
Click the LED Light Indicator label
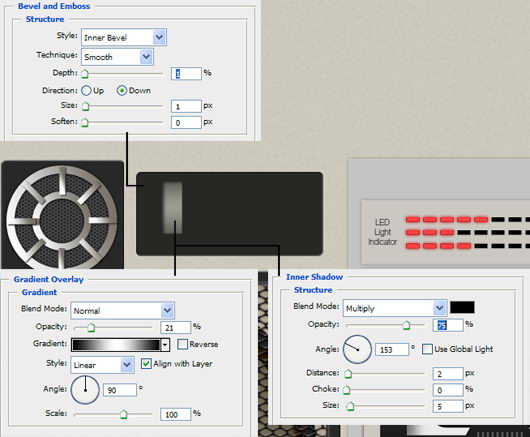pos(382,232)
